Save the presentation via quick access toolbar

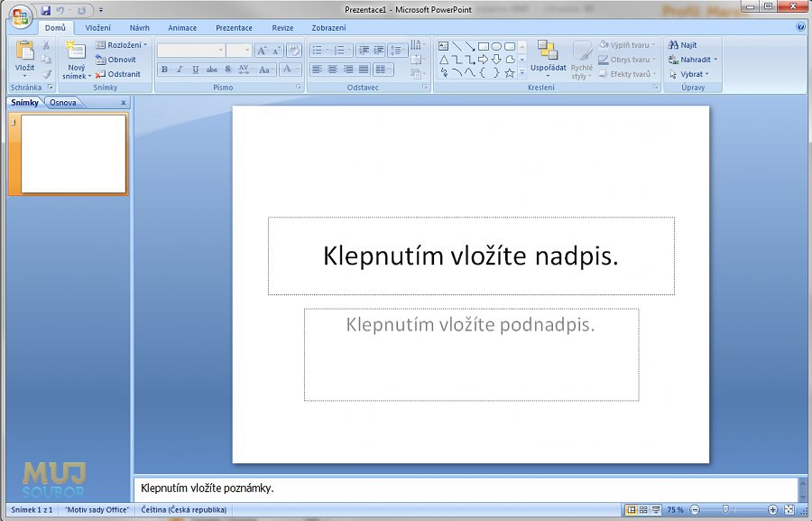[x=45, y=10]
